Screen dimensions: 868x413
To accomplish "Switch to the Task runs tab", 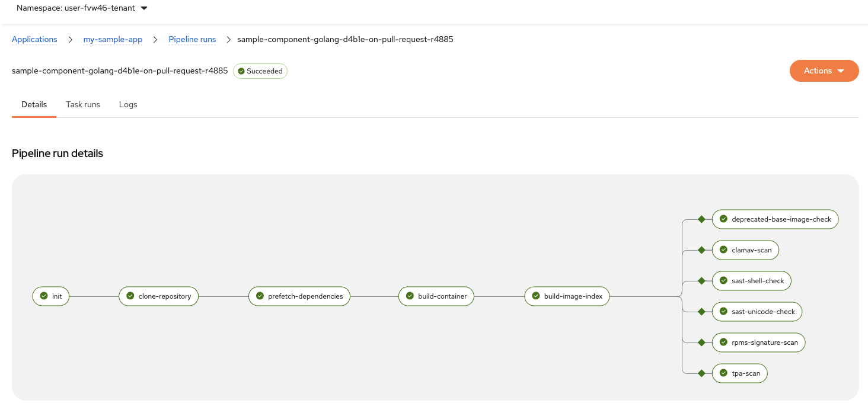I will (x=83, y=104).
